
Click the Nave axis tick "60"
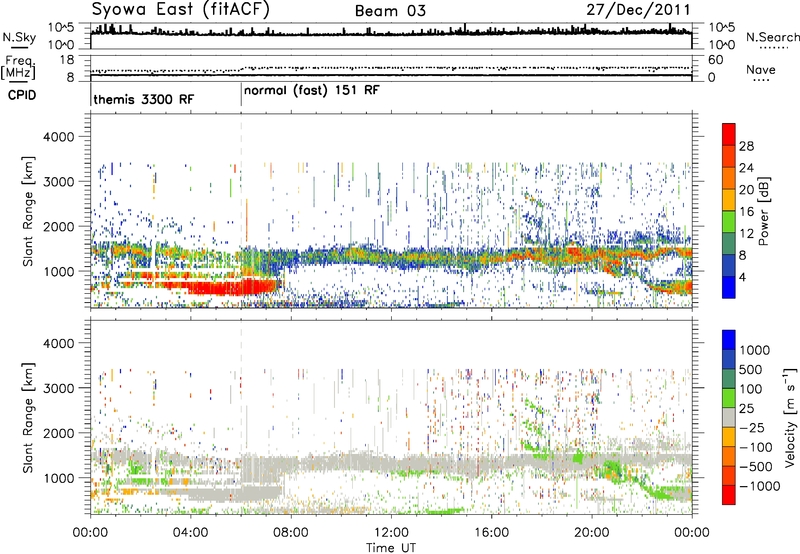coord(715,60)
